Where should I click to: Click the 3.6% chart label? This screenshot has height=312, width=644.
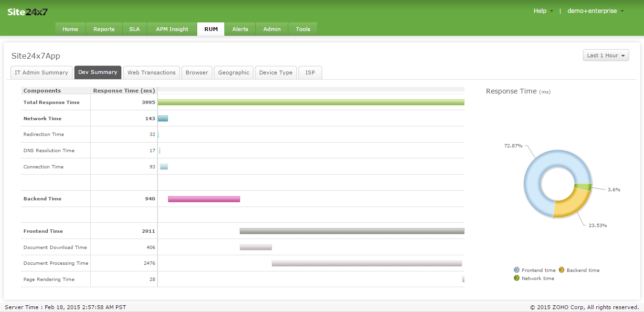coord(614,189)
